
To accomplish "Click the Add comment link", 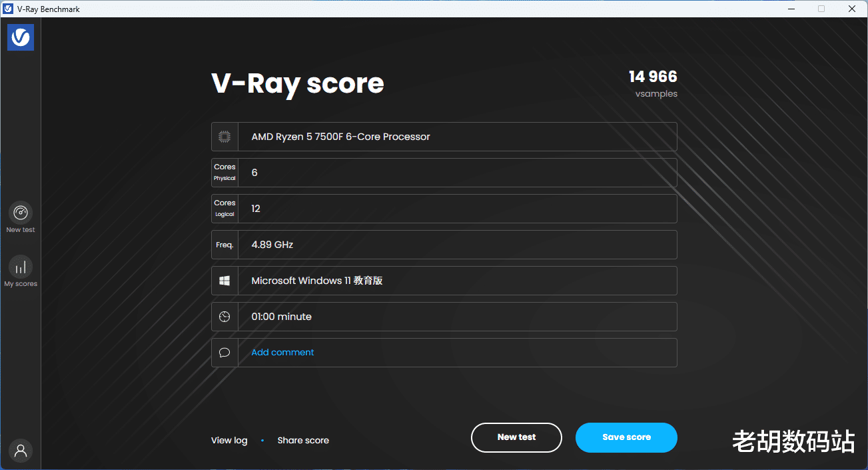I will 282,353.
